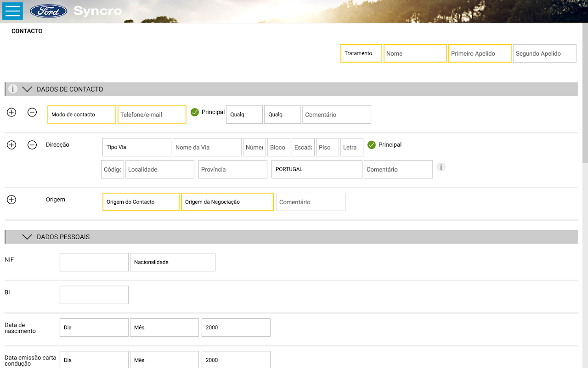Click the Ford logo
The width and height of the screenshot is (588, 368).
point(48,11)
